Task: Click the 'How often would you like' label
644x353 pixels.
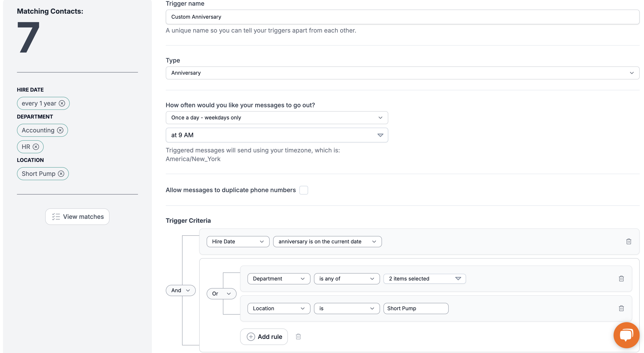Action: click(240, 105)
